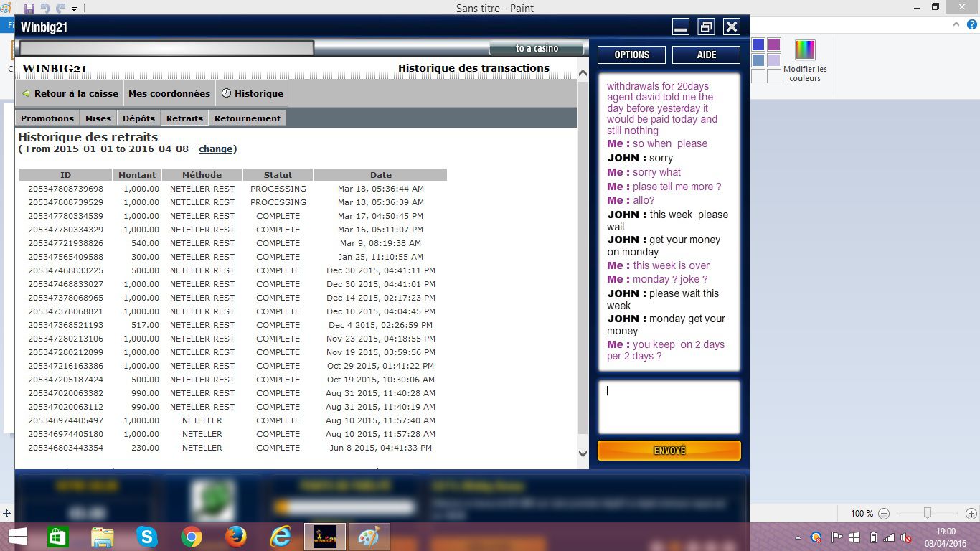Launch Firefox from the taskbar
The height and width of the screenshot is (551, 980).
coord(235,537)
